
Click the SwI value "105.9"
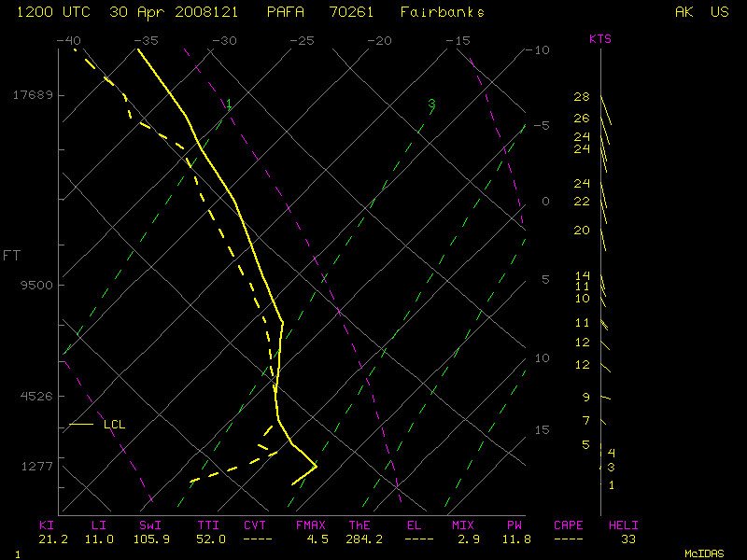pyautogui.click(x=151, y=539)
